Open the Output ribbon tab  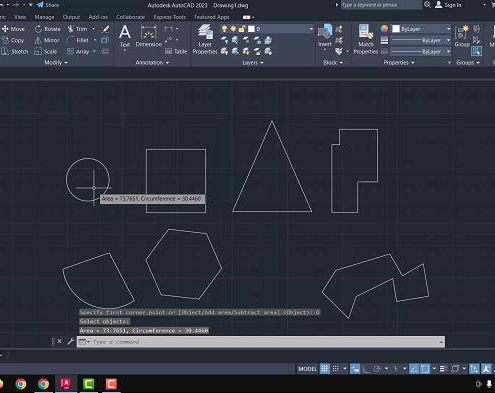[x=71, y=17]
